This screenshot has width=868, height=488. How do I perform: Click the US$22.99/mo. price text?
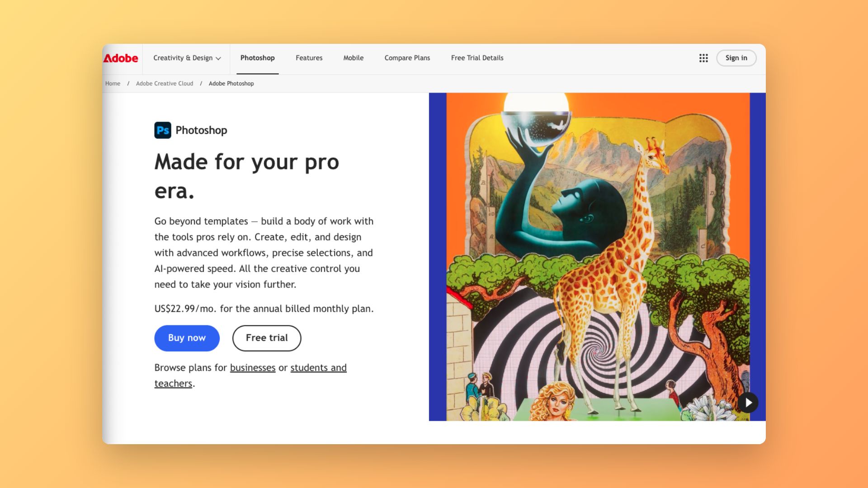point(185,309)
